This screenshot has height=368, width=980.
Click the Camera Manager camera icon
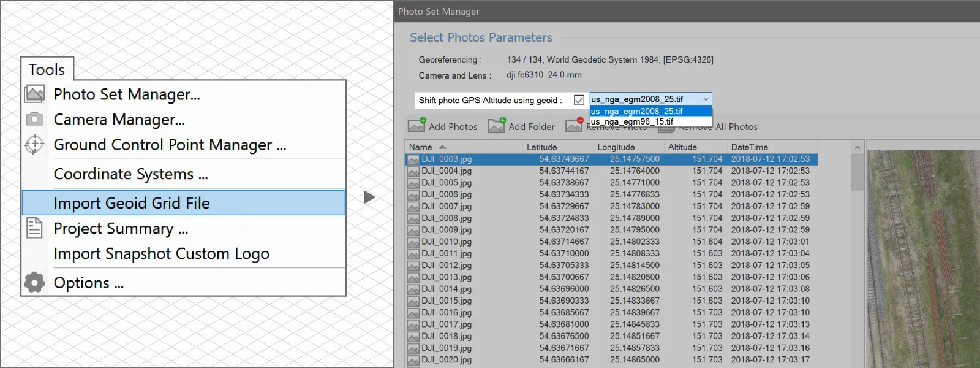point(34,119)
